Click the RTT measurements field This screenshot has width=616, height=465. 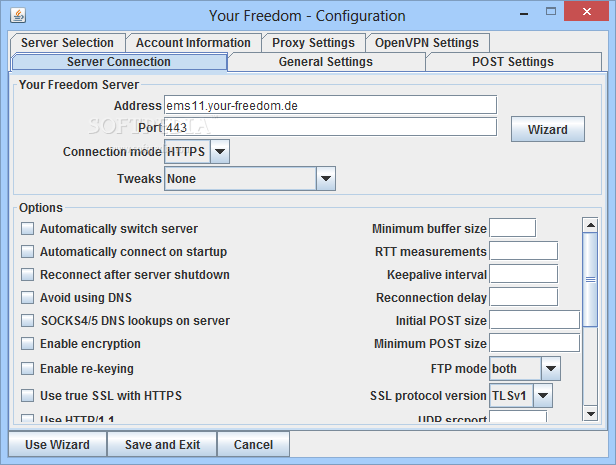click(524, 251)
